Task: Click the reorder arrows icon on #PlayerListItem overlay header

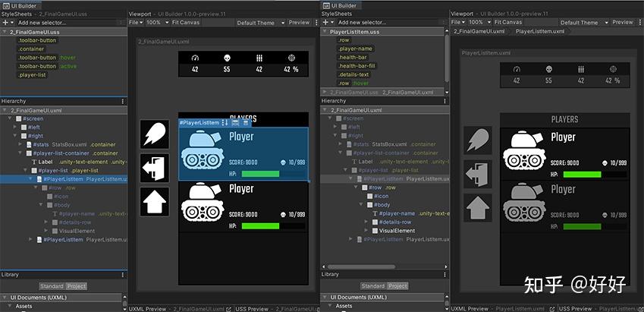Action: pos(225,122)
